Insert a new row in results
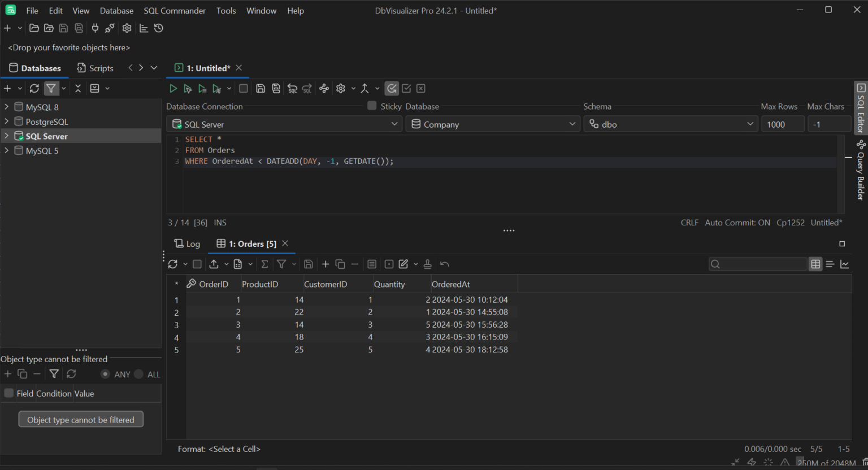This screenshot has width=868, height=470. point(325,264)
